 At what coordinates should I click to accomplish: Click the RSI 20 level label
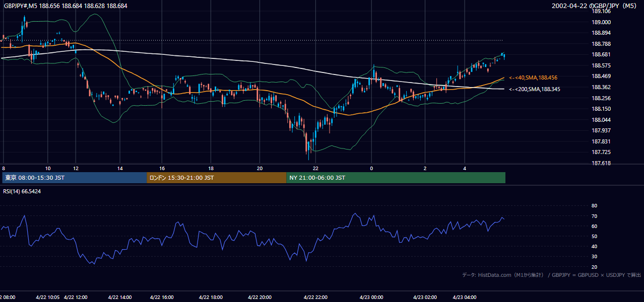(594, 267)
